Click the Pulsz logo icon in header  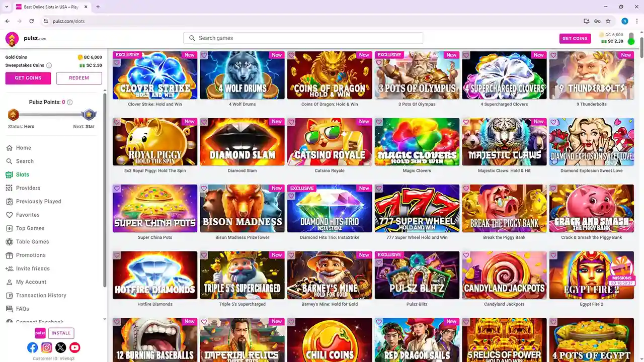coord(12,39)
